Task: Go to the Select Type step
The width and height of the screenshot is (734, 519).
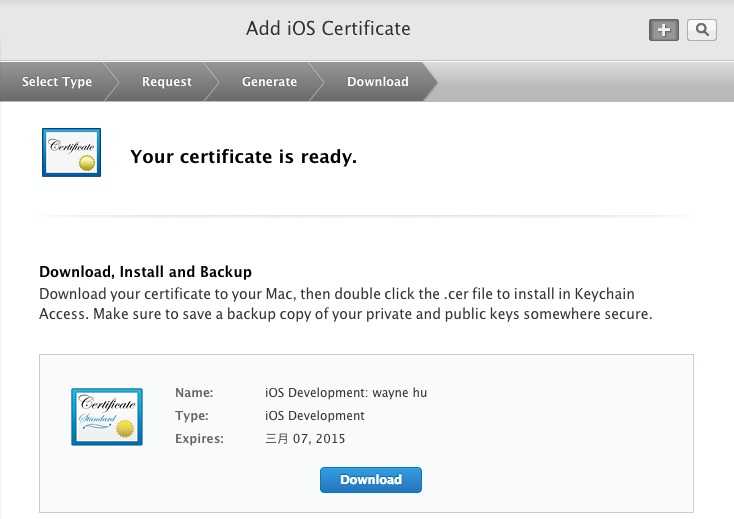Action: coord(57,82)
